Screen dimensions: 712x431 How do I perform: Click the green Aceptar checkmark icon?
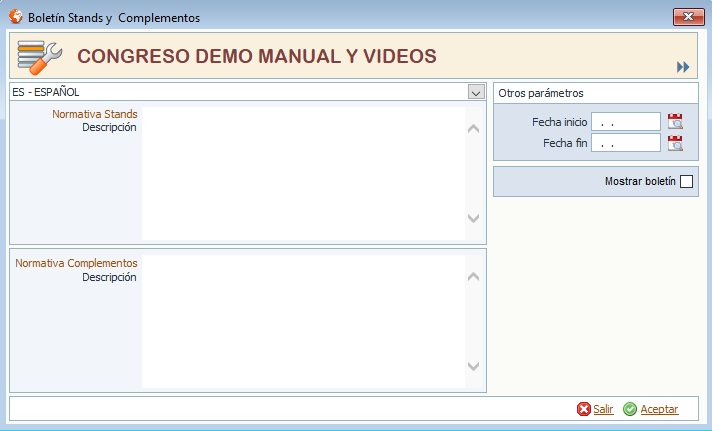point(630,409)
